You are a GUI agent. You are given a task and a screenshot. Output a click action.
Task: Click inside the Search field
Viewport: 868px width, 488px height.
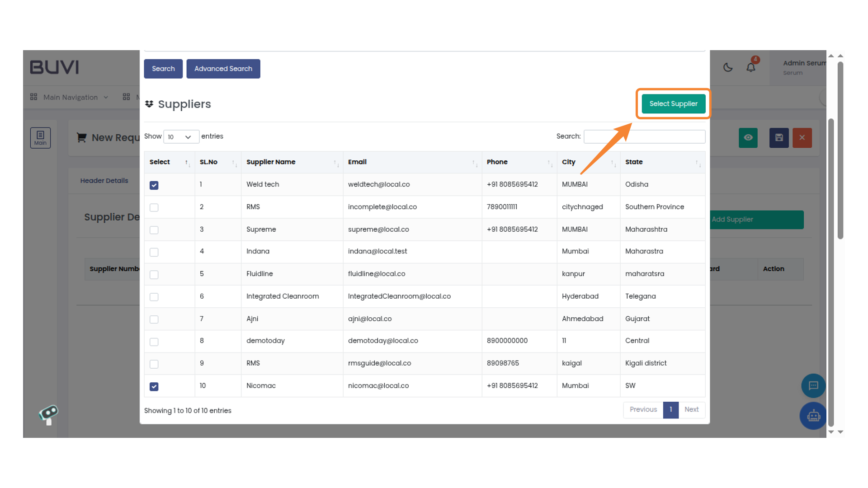[644, 136]
